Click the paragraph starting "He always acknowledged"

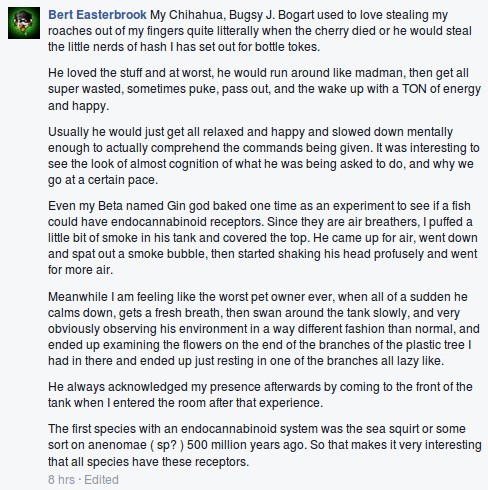[260, 395]
